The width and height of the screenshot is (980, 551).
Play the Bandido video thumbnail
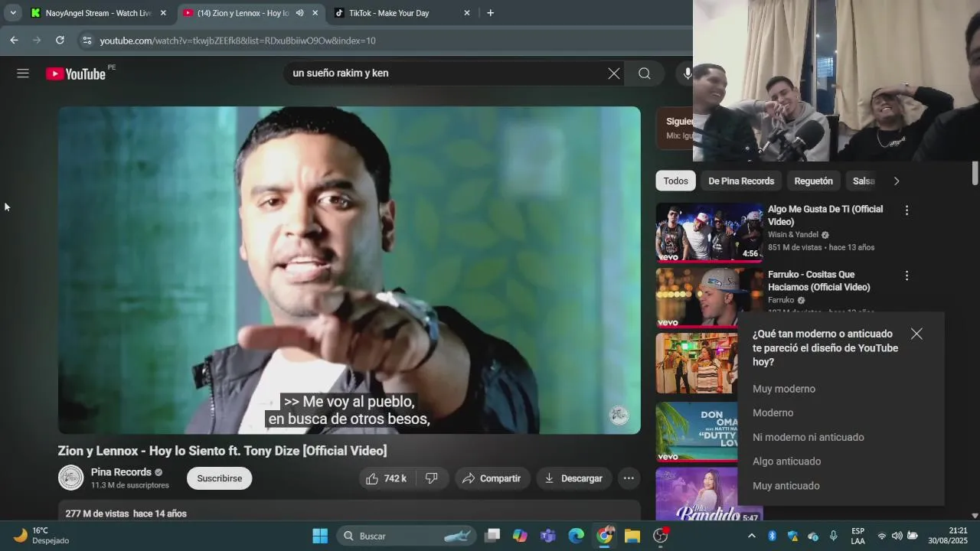coord(709,495)
